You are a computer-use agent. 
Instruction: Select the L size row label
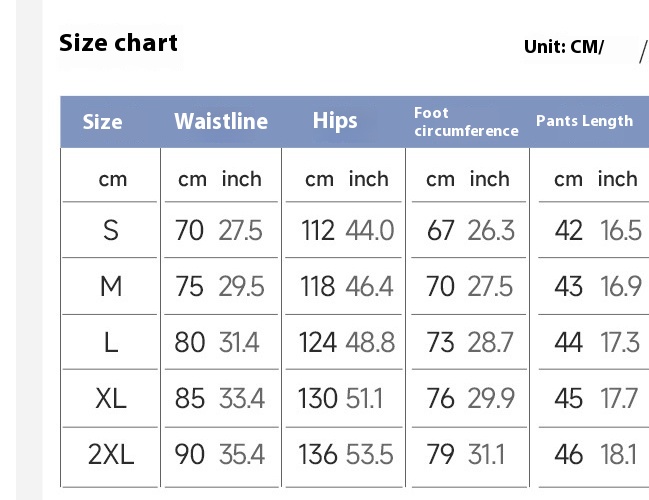tap(111, 343)
